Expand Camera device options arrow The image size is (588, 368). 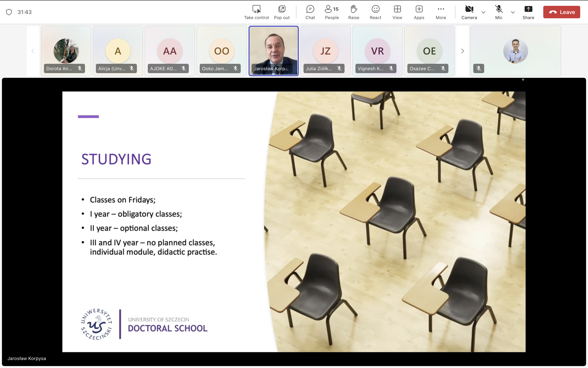(483, 12)
